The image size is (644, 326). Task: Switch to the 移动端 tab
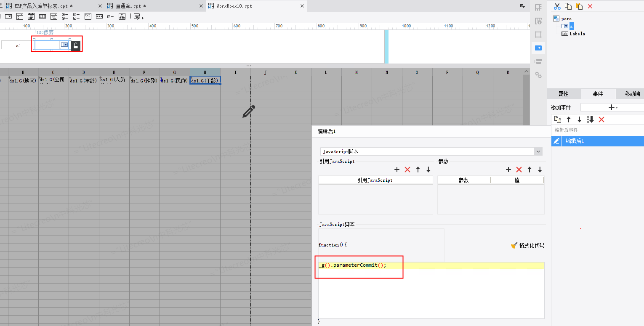point(630,94)
